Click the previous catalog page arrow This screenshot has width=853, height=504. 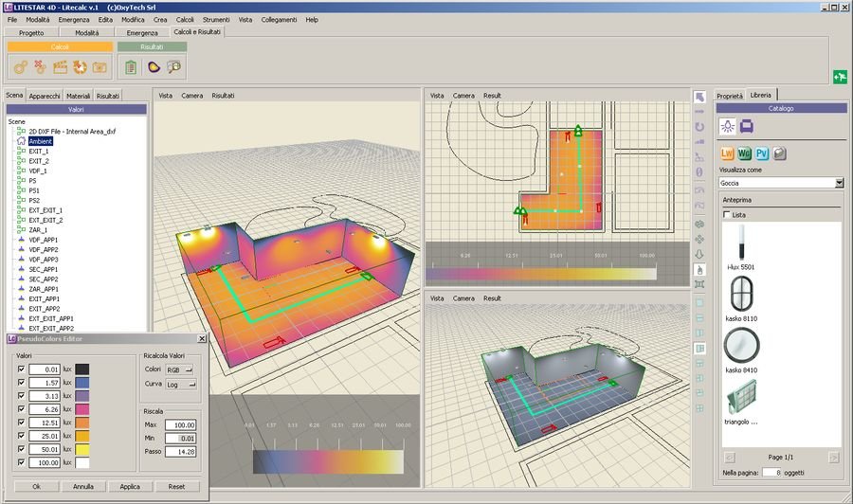pyautogui.click(x=730, y=458)
